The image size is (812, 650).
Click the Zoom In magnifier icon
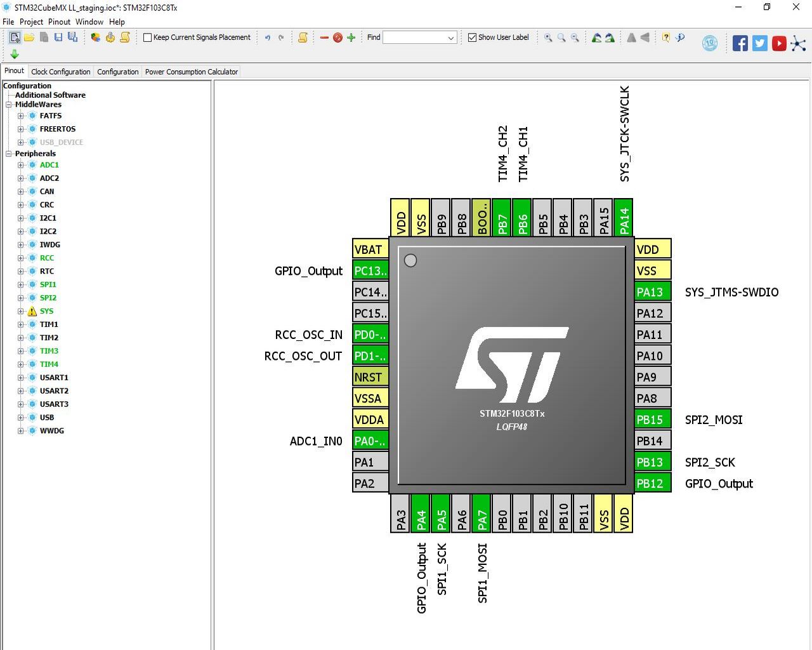548,37
